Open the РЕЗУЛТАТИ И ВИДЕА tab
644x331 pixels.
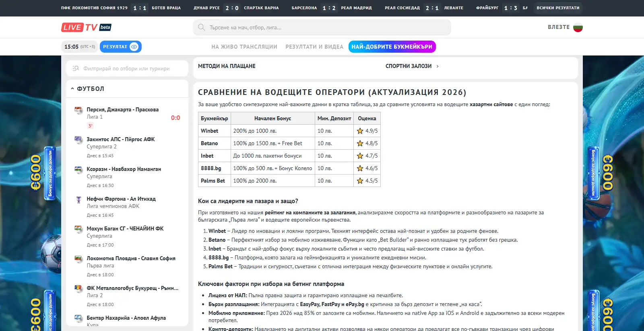coord(314,47)
